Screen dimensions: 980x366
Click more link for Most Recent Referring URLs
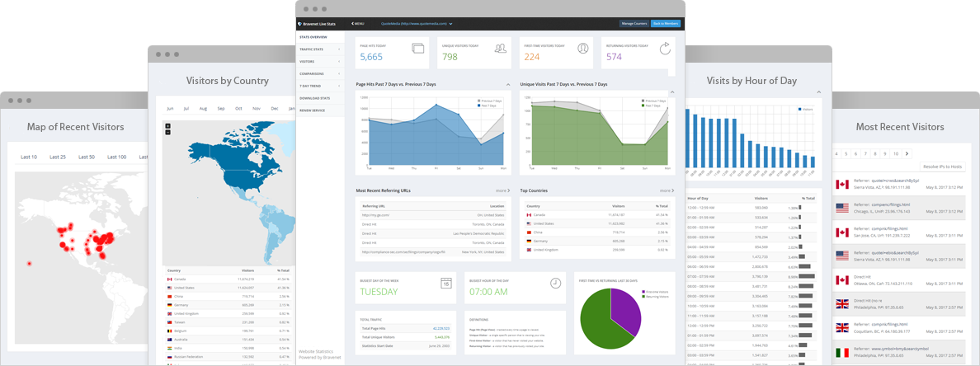(x=502, y=190)
